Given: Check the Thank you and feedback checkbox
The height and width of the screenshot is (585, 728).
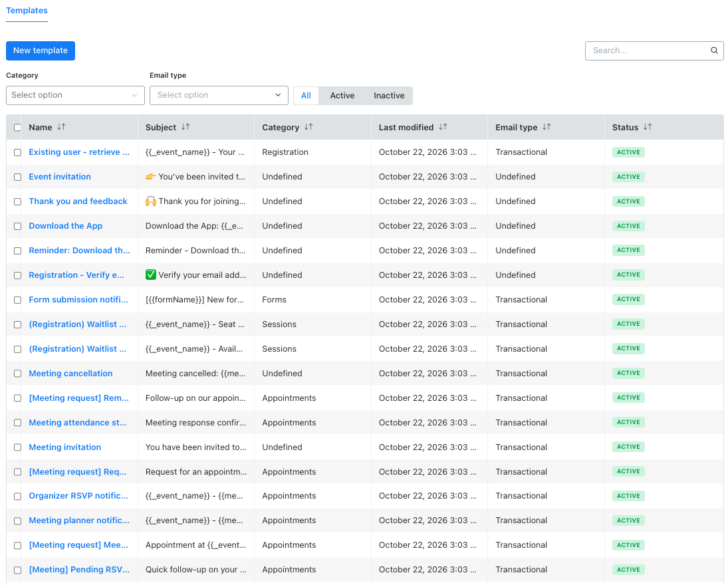Looking at the screenshot, I should coord(17,202).
